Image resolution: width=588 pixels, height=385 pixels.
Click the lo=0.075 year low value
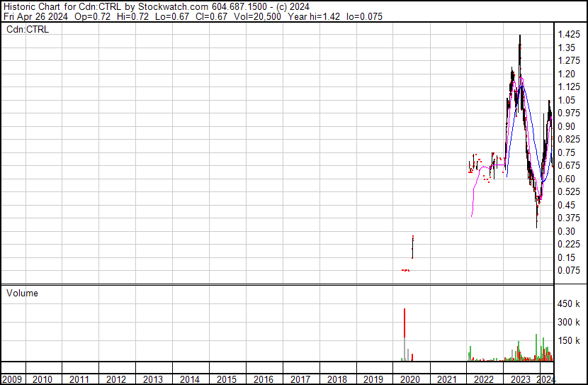[365, 17]
